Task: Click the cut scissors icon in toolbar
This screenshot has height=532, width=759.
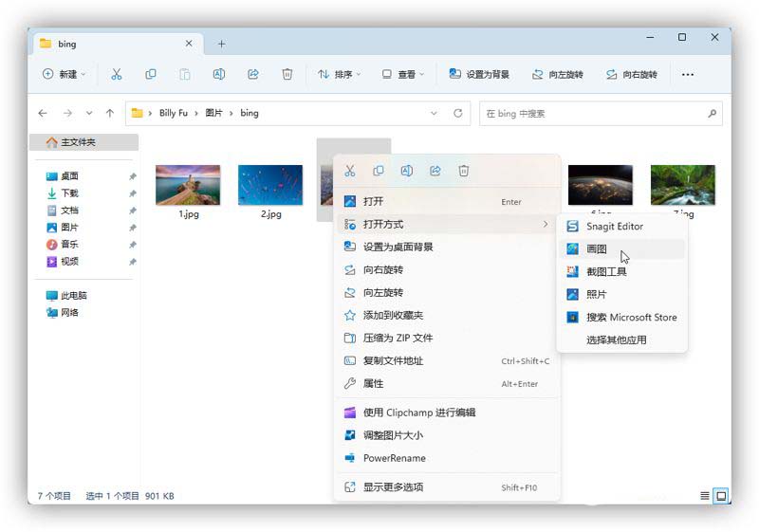Action: coord(116,74)
